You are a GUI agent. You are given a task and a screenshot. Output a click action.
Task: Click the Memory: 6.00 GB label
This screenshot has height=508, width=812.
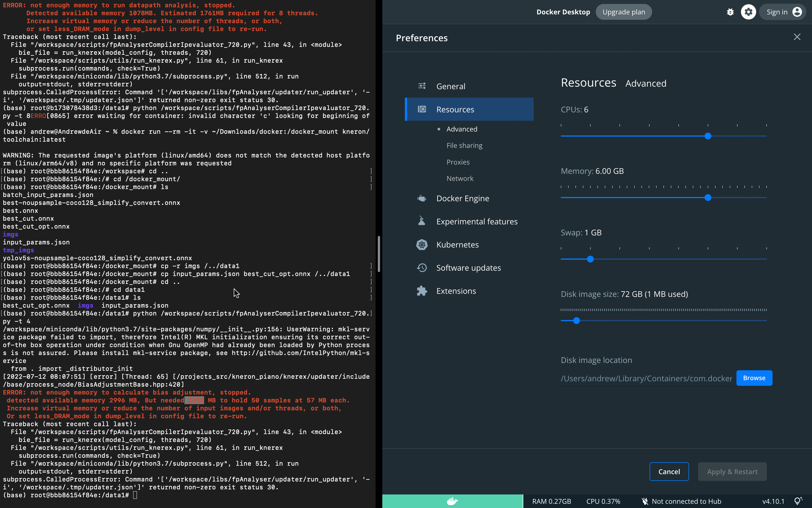point(592,171)
